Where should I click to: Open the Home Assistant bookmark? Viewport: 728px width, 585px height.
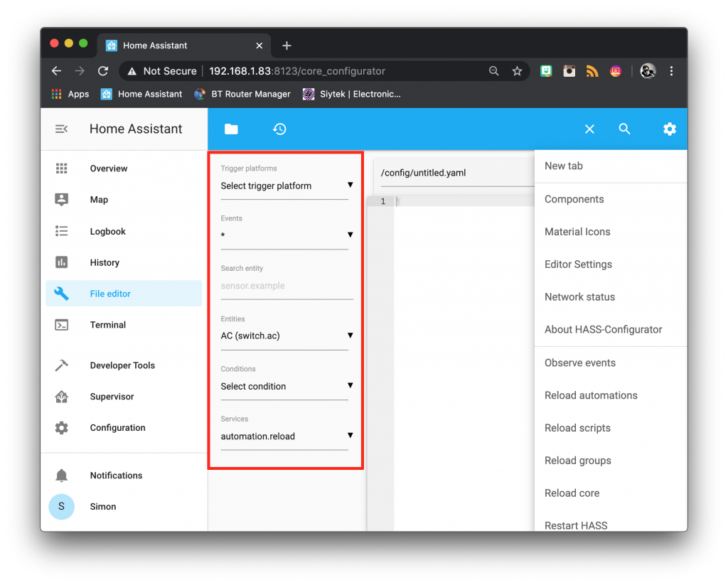(142, 95)
